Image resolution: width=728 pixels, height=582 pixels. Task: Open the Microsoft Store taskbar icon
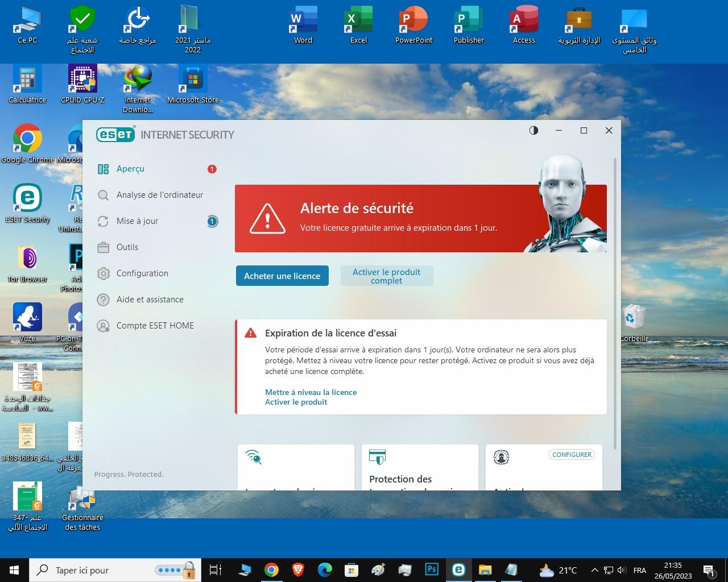tap(351, 569)
